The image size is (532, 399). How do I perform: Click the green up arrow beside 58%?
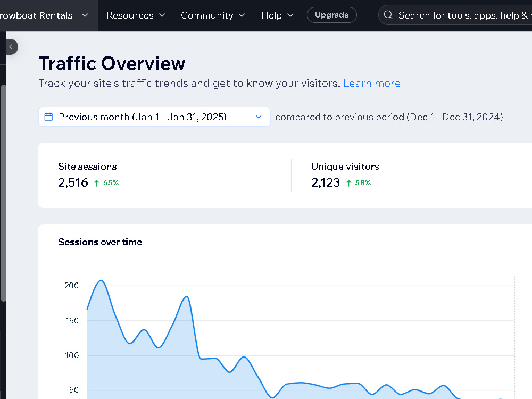pos(348,183)
